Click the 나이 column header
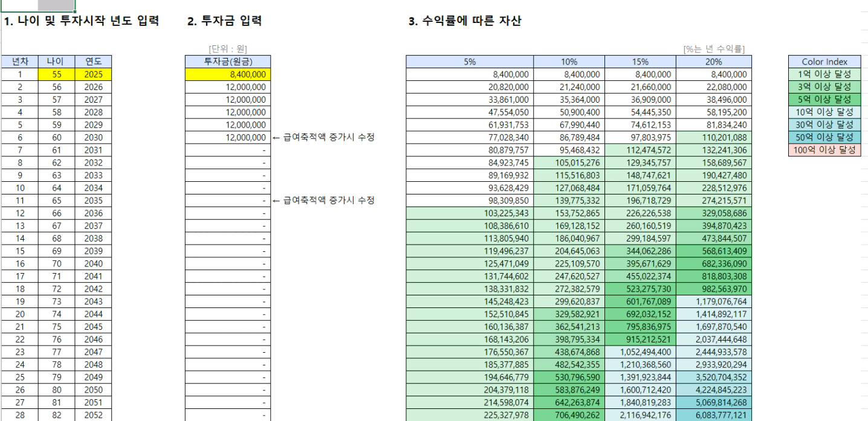Image resolution: width=868 pixels, height=421 pixels. (x=56, y=62)
